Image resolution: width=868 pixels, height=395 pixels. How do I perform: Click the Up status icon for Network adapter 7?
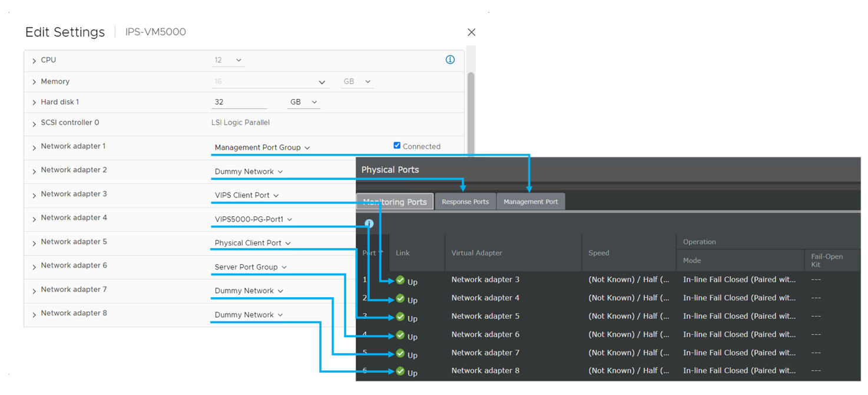coord(400,353)
